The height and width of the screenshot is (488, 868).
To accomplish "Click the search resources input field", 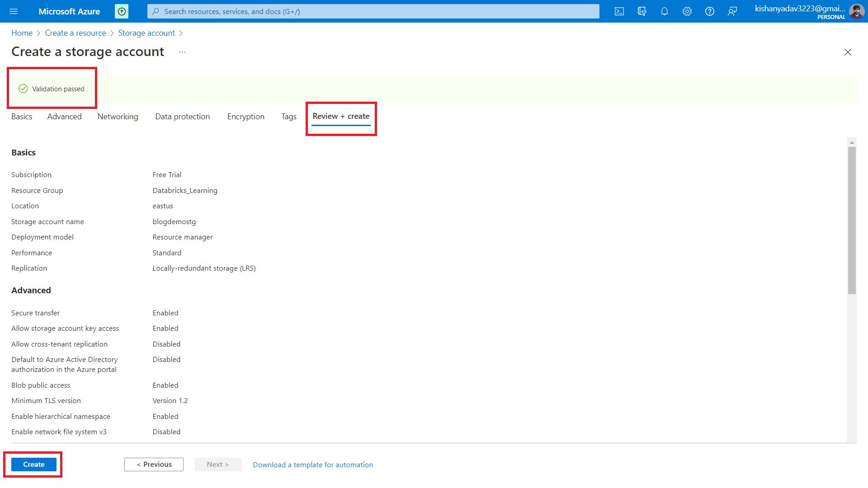I will point(373,11).
